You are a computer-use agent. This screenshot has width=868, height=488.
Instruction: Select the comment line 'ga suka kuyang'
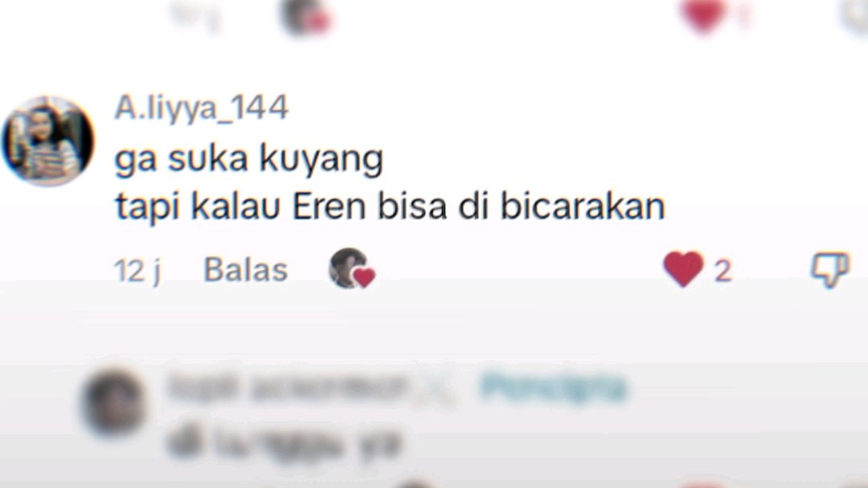click(x=248, y=159)
